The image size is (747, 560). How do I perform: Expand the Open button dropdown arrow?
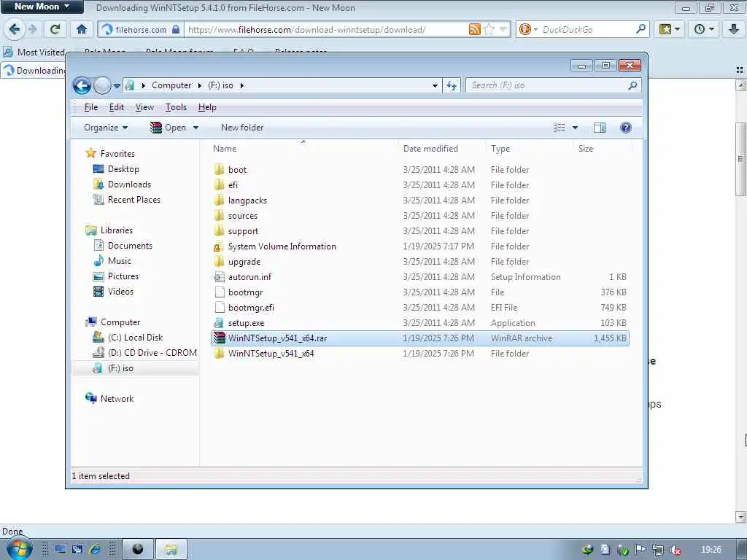point(196,128)
